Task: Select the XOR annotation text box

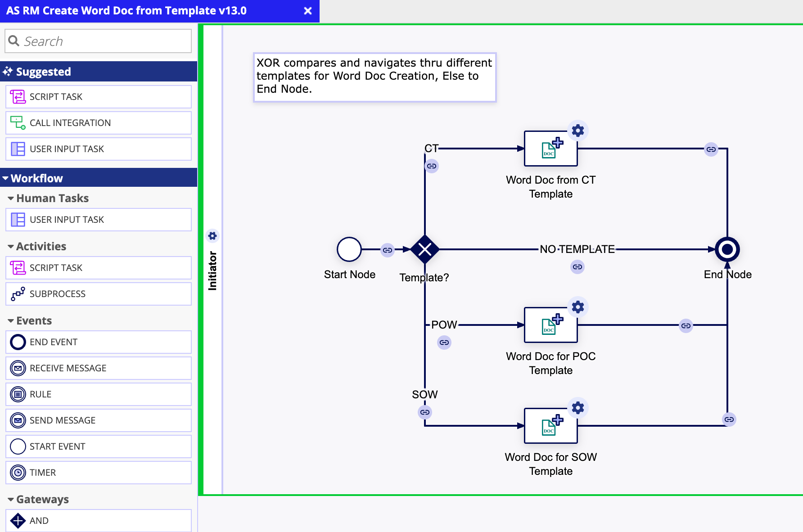Action: [374, 77]
